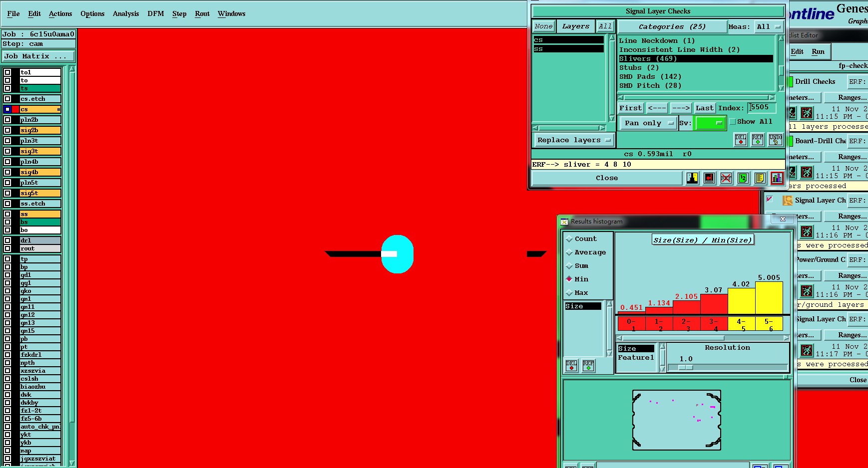Open the Actions menu
Screen dimensions: 868x468
coord(60,14)
